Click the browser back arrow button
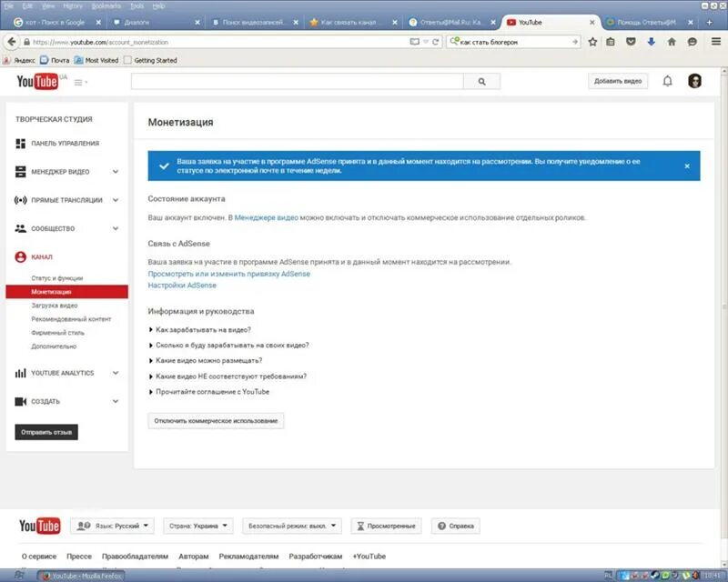The image size is (728, 582). point(11,42)
